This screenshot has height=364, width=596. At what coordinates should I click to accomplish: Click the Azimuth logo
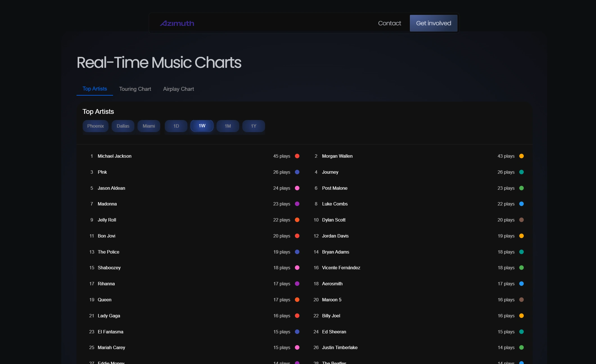[177, 23]
